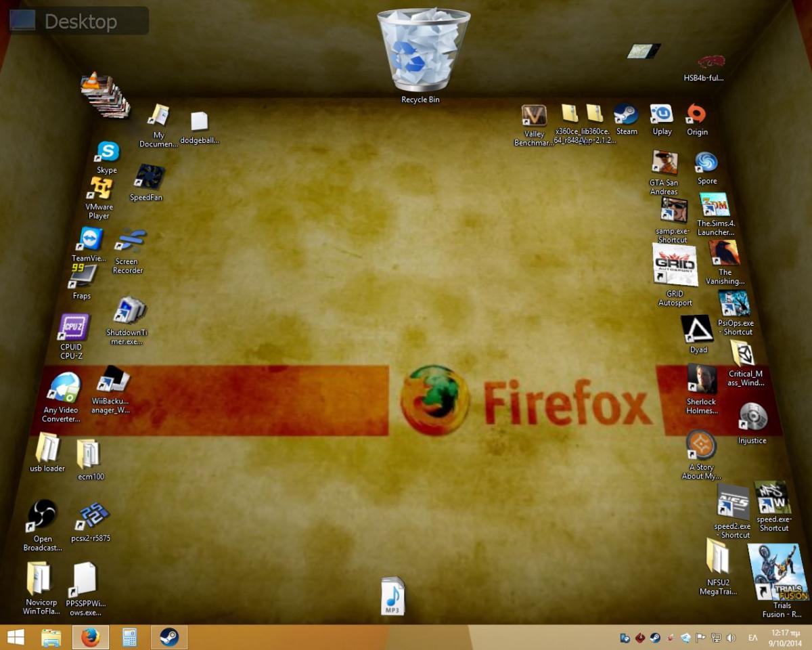Viewport: 812px width, 650px height.
Task: Open Calculator from the taskbar
Action: coord(129,637)
